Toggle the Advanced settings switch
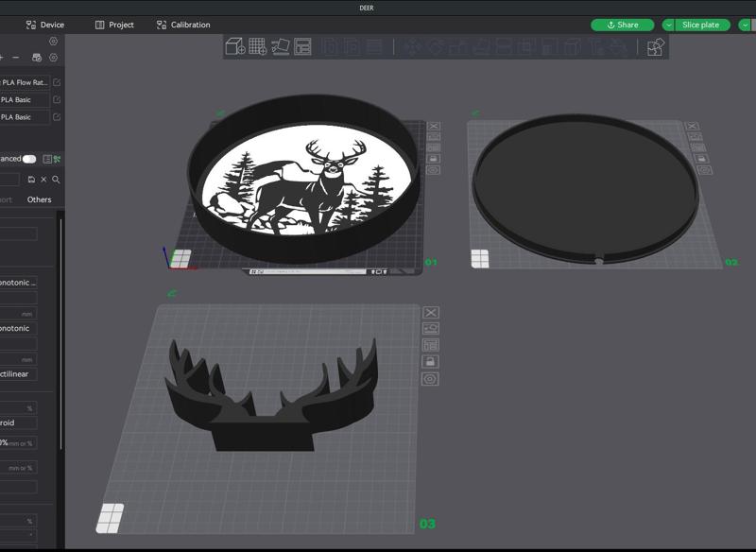 (29, 159)
